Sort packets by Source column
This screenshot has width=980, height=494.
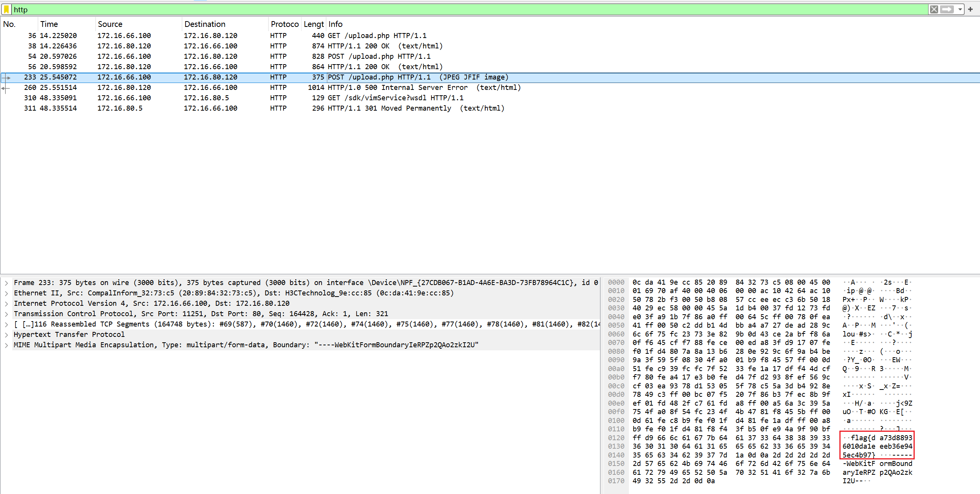(110, 24)
